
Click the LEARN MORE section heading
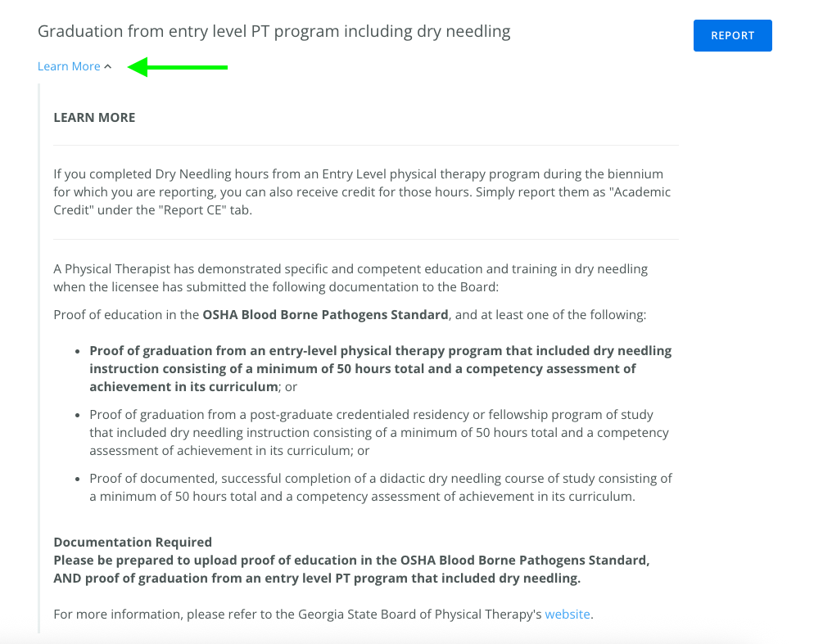tap(94, 118)
